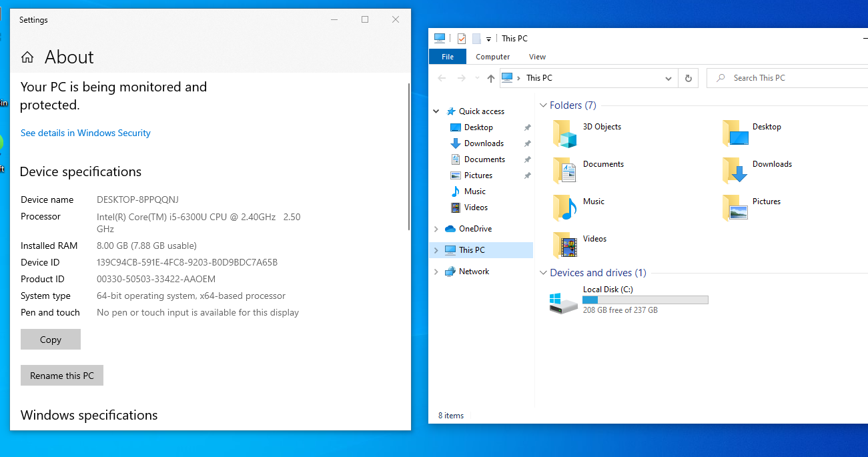Image resolution: width=868 pixels, height=457 pixels.
Task: Go back with Explorer back arrow
Action: tap(442, 78)
